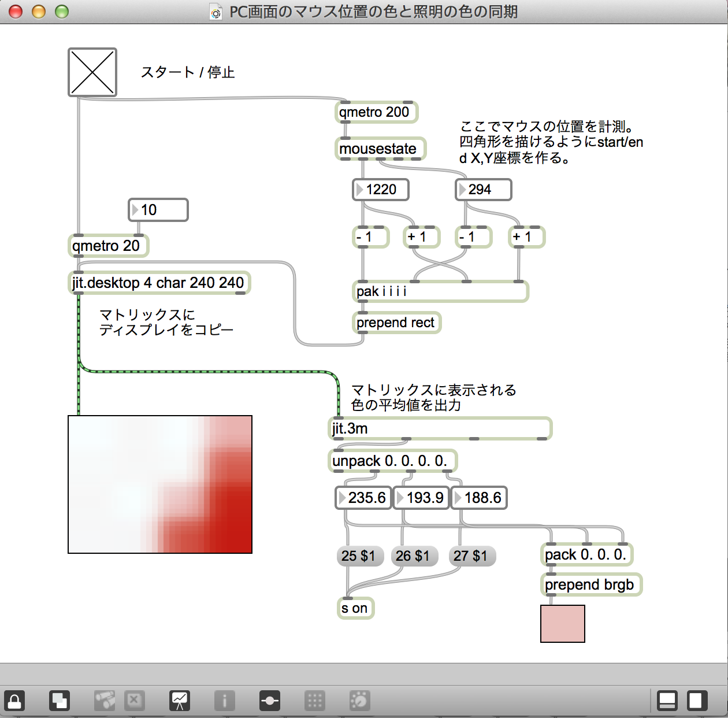The image size is (728, 718).
Task: Click the dial icon in bottom toolbar
Action: (x=359, y=701)
